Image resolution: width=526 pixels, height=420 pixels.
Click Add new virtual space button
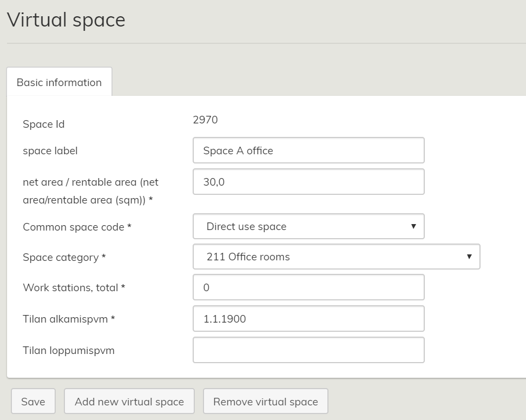pos(129,402)
